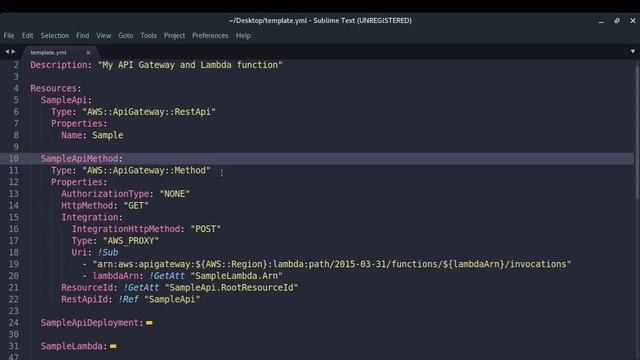Click the "RestApiId" key
The width and height of the screenshot is (640, 360).
(84, 300)
